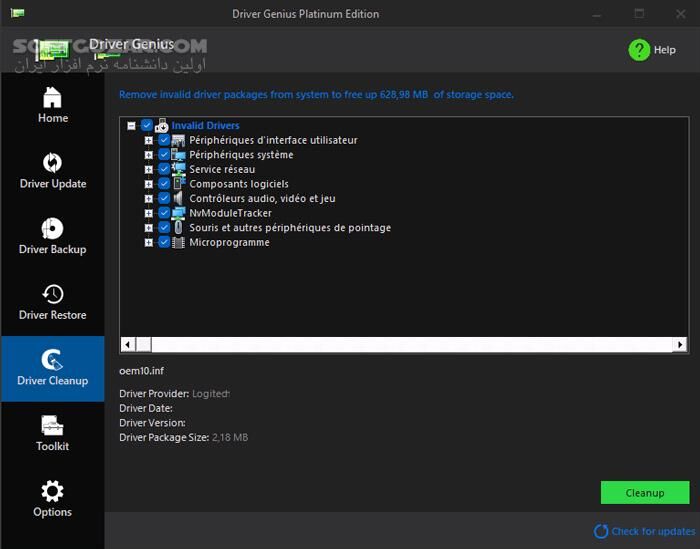The width and height of the screenshot is (700, 549).
Task: Select the Microprogramme tree label
Action: click(x=229, y=242)
